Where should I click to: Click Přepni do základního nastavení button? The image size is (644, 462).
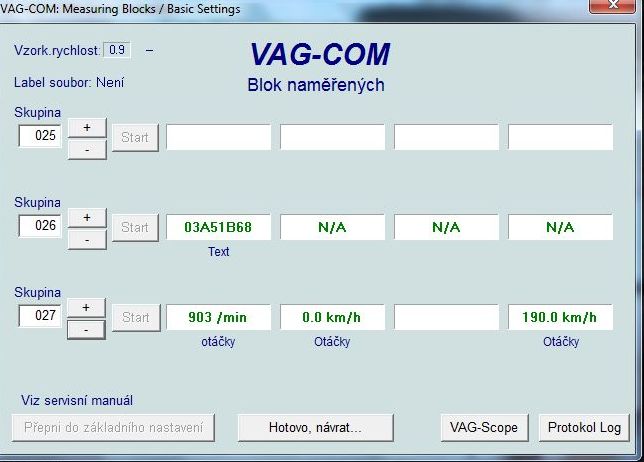113,428
